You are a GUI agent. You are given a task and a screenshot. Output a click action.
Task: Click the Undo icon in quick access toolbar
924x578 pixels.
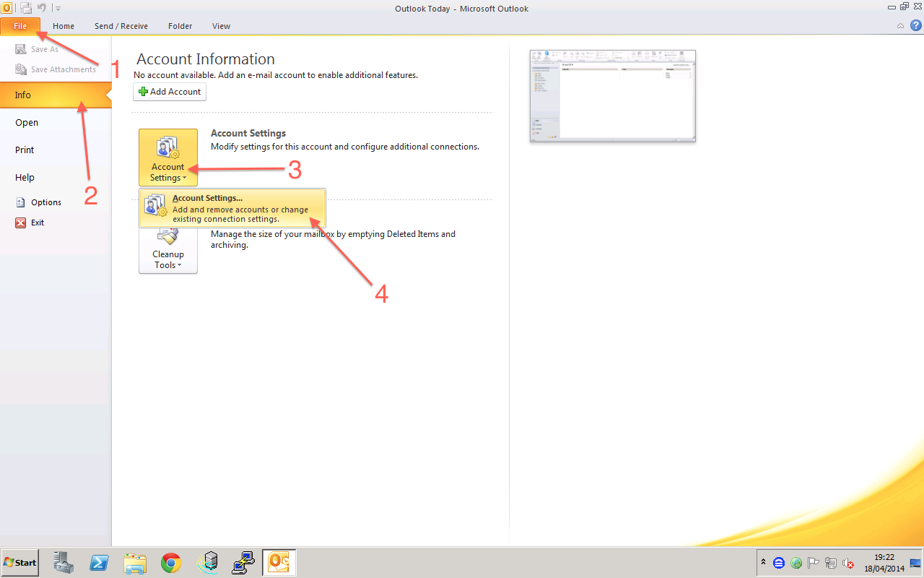(42, 8)
